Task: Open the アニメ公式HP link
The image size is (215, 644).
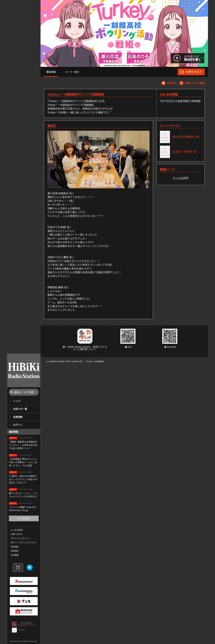Action: pos(181,178)
